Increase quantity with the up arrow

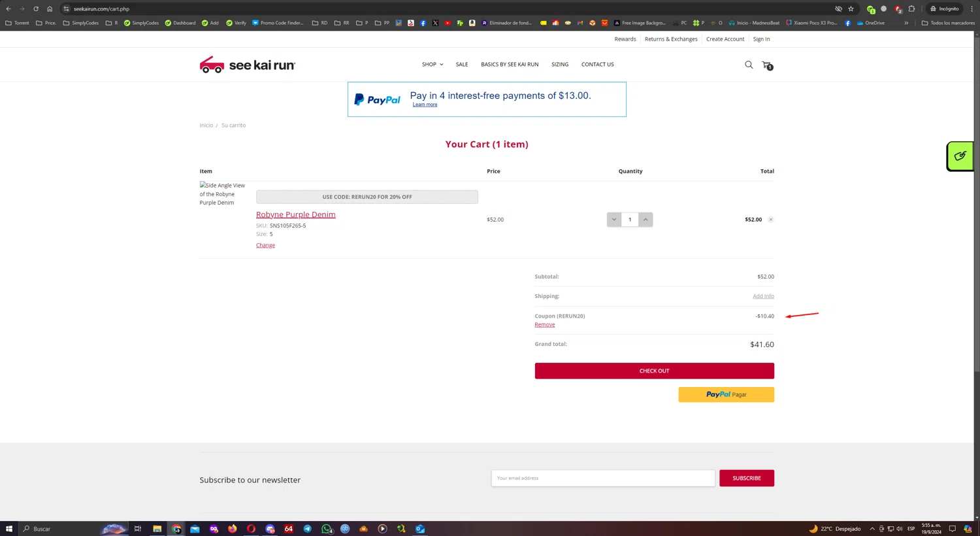[645, 220]
